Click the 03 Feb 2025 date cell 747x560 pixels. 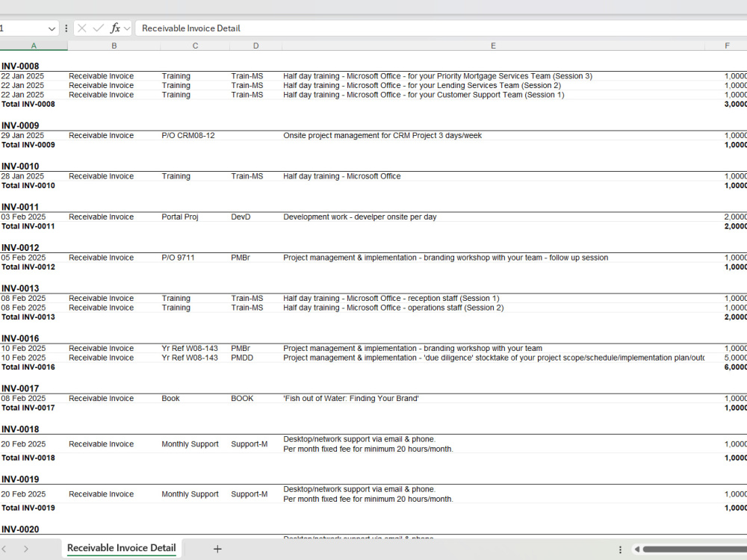[23, 217]
